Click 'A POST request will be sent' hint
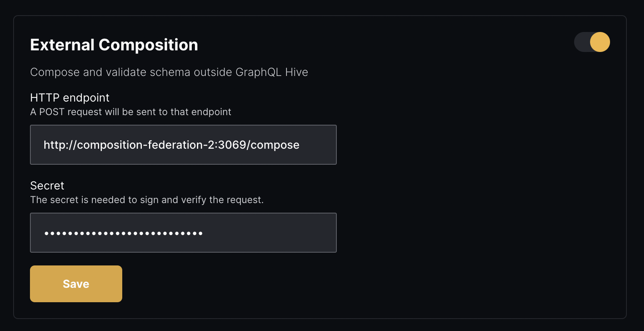The image size is (644, 331). coord(131,112)
